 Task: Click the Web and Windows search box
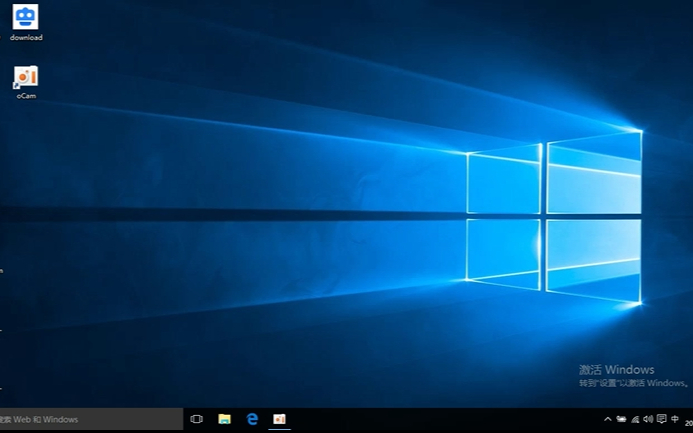click(91, 419)
